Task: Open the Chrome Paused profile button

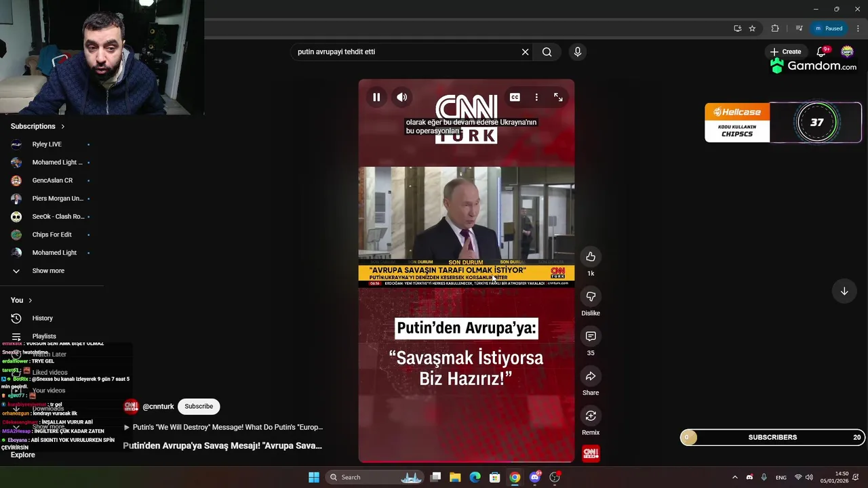Action: coord(829,28)
